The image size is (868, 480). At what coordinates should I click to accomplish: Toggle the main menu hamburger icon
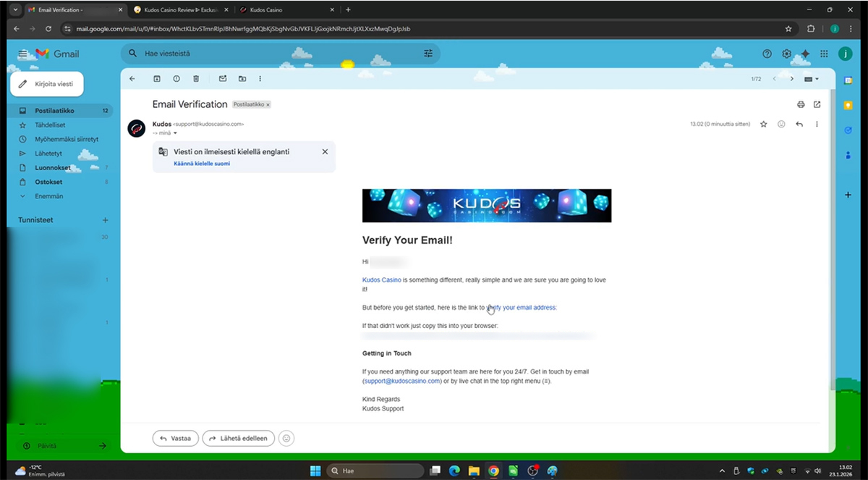pyautogui.click(x=22, y=54)
